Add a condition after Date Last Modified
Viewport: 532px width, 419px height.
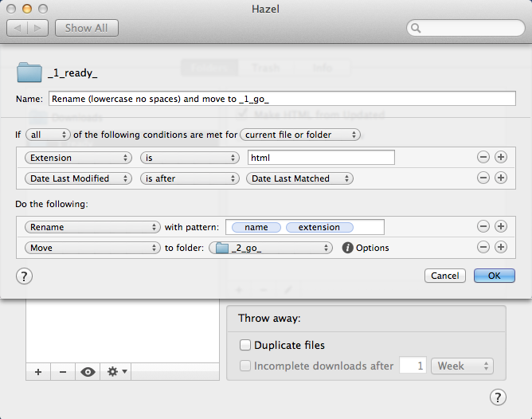pos(501,178)
